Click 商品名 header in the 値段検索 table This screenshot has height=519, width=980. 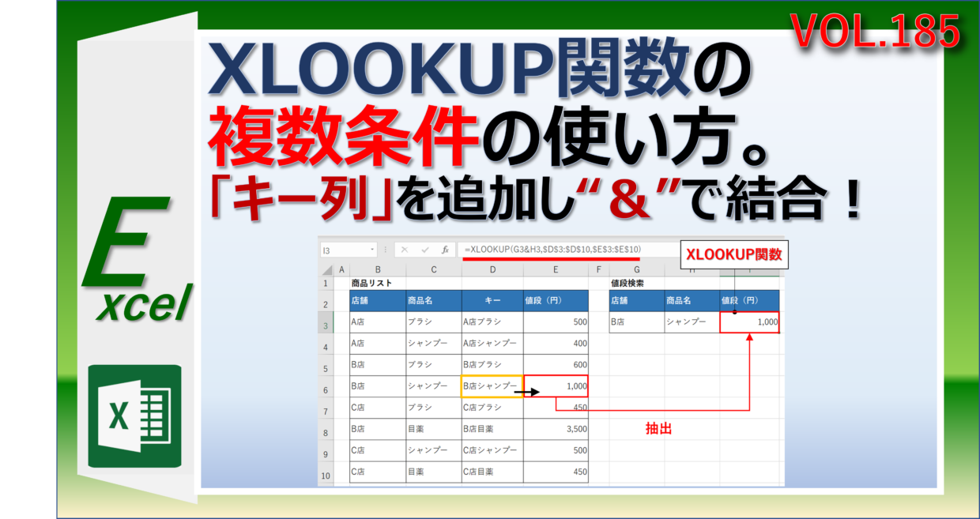pos(692,300)
